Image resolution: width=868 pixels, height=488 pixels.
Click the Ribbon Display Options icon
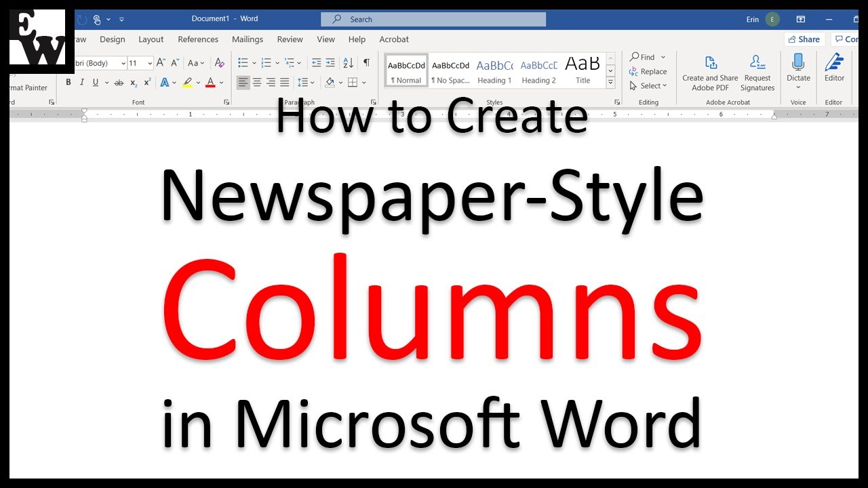[x=801, y=19]
